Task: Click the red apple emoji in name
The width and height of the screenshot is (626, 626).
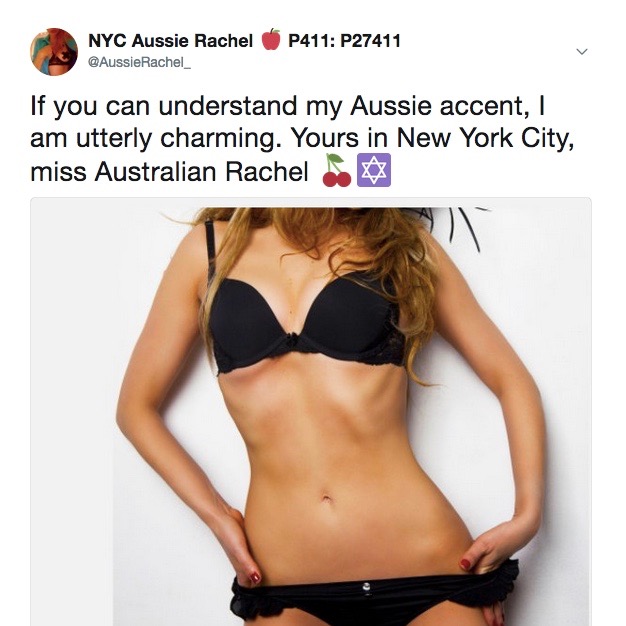Action: (x=271, y=40)
